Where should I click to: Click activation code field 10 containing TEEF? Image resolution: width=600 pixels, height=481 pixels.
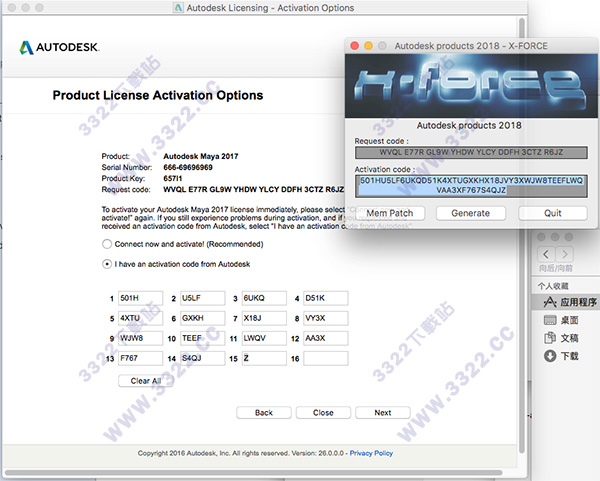[202, 338]
